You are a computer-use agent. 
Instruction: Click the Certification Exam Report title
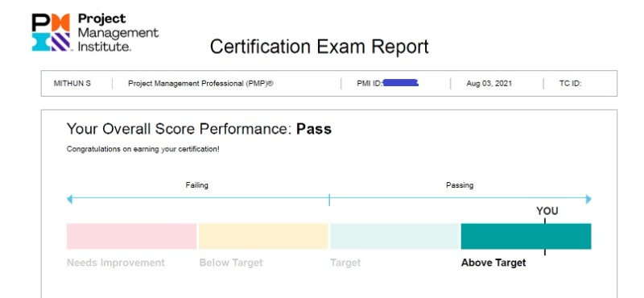(x=319, y=47)
